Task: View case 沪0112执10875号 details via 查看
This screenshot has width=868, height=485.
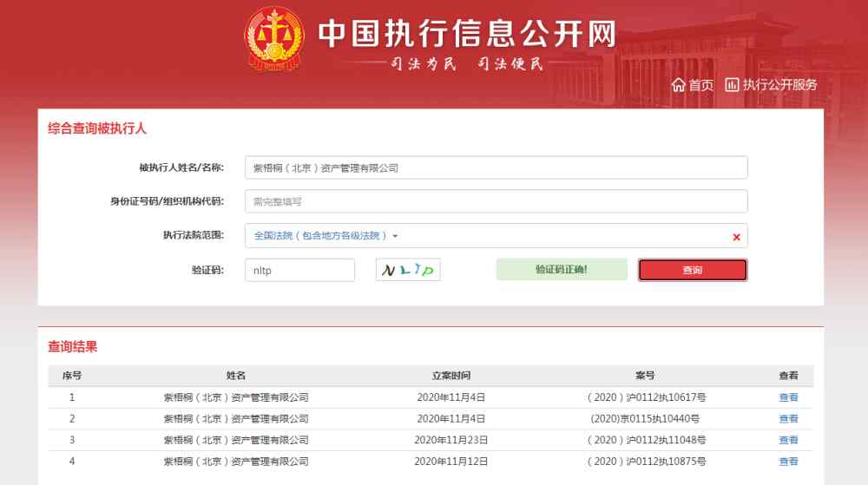Action: click(788, 462)
